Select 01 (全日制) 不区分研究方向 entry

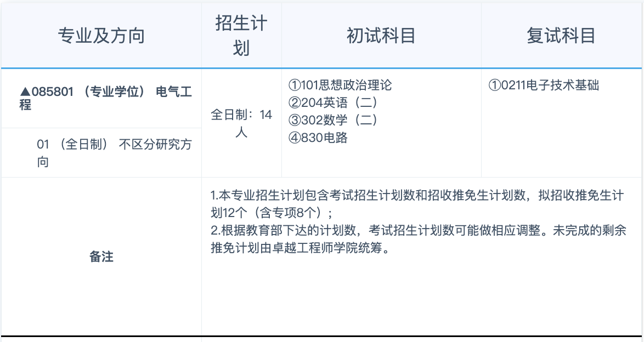coord(114,153)
